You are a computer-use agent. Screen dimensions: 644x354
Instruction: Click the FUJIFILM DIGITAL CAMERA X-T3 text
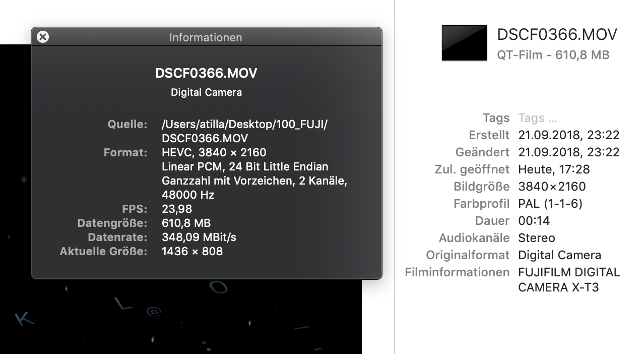pyautogui.click(x=568, y=280)
